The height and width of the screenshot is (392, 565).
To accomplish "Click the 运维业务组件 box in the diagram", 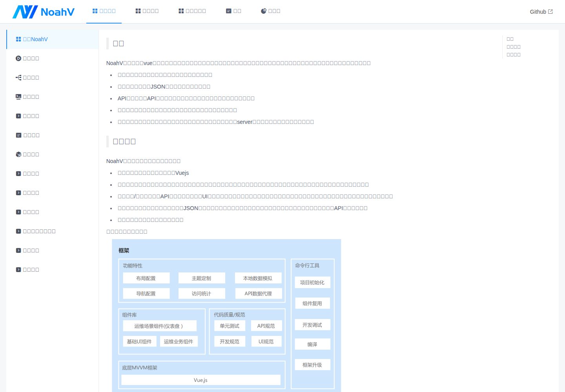I will pyautogui.click(x=179, y=341).
